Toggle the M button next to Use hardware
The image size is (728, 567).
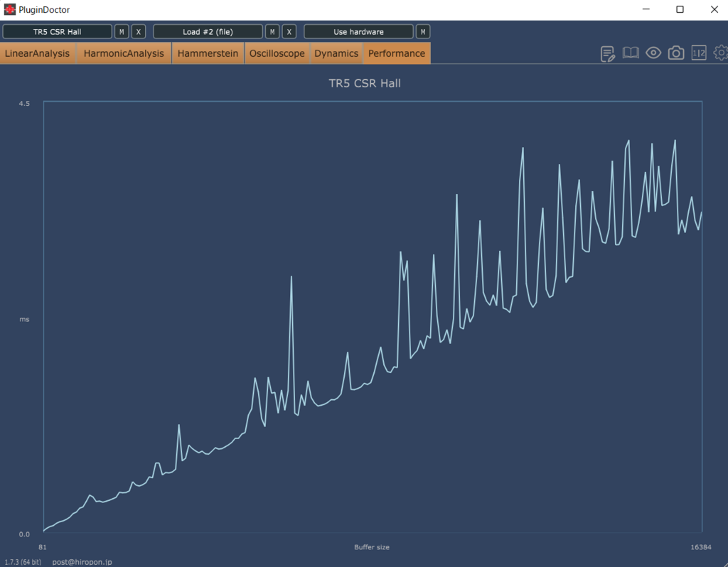click(x=422, y=31)
